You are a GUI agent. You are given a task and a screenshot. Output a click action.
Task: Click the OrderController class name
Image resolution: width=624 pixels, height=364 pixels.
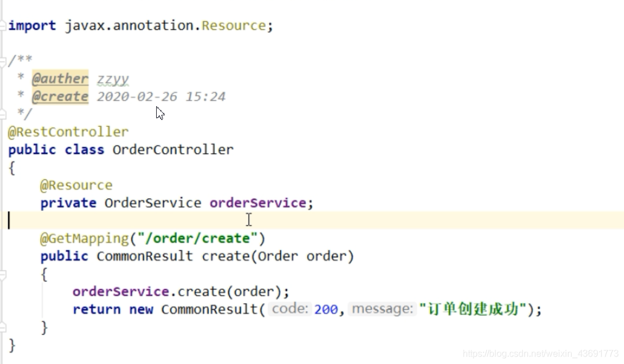coord(173,150)
